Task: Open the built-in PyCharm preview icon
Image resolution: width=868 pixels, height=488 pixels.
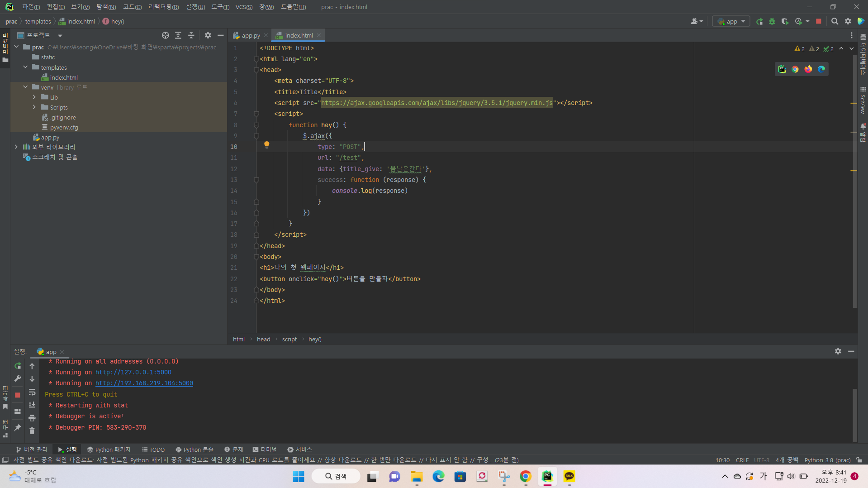Action: pyautogui.click(x=782, y=69)
